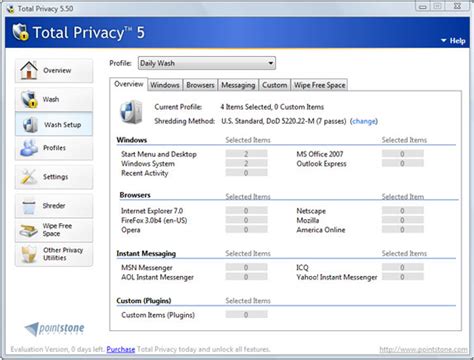474x360 pixels.
Task: Click the MSN Messenger label
Action: point(147,268)
